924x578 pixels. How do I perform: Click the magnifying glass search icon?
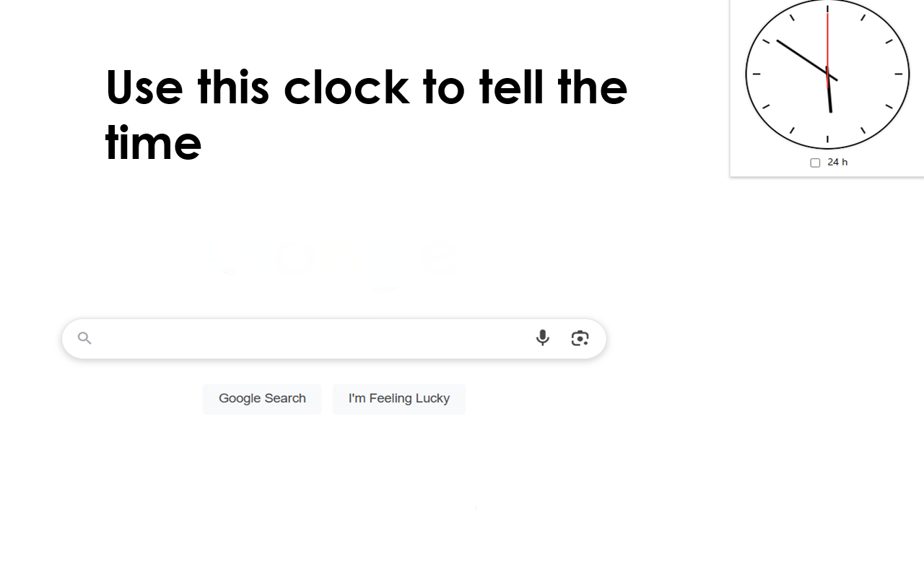(84, 337)
